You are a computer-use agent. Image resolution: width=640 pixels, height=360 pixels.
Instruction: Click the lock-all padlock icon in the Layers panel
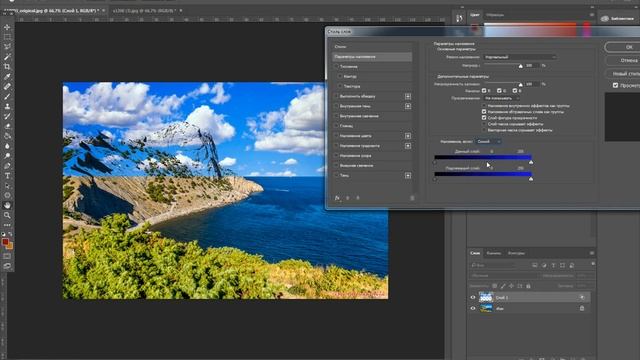(x=528, y=286)
